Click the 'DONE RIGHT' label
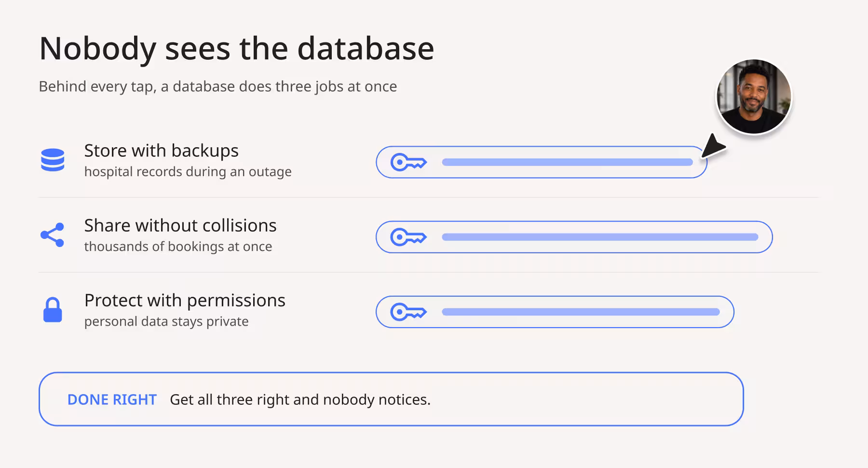Image resolution: width=868 pixels, height=468 pixels. [112, 399]
